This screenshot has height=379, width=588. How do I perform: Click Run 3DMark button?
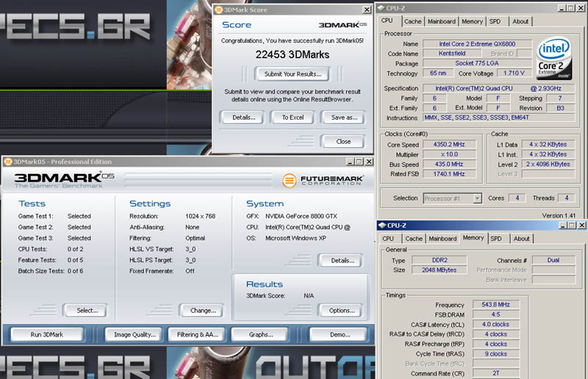46,334
